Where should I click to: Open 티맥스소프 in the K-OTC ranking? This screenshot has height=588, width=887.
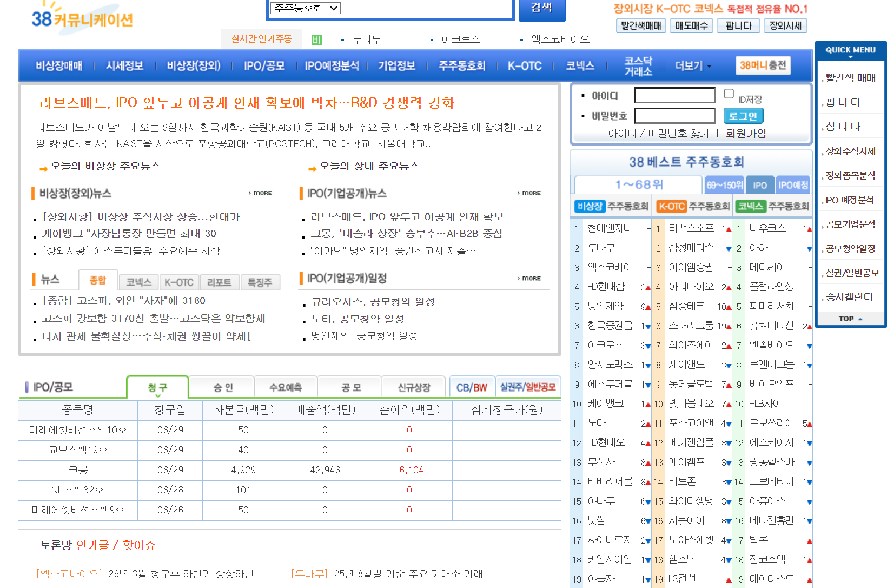pos(691,228)
